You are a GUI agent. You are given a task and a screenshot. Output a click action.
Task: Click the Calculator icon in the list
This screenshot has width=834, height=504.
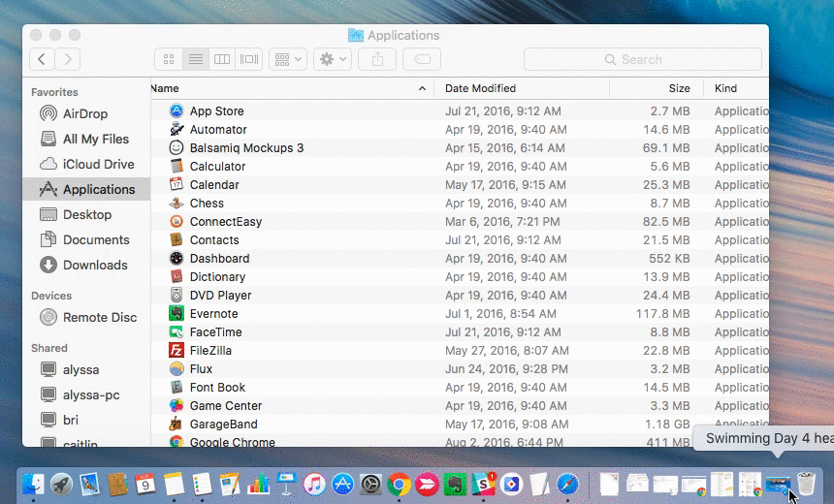[x=176, y=166]
